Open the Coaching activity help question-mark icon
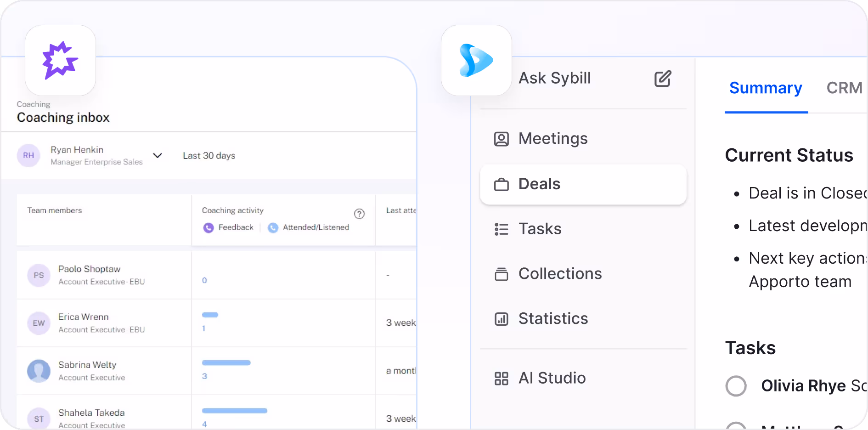The image size is (868, 430). [x=359, y=214]
